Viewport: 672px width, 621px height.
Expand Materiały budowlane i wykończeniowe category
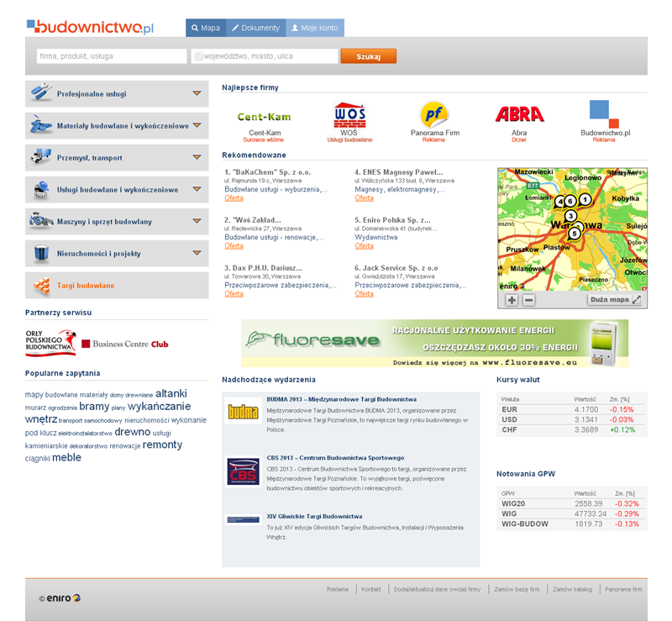click(197, 125)
